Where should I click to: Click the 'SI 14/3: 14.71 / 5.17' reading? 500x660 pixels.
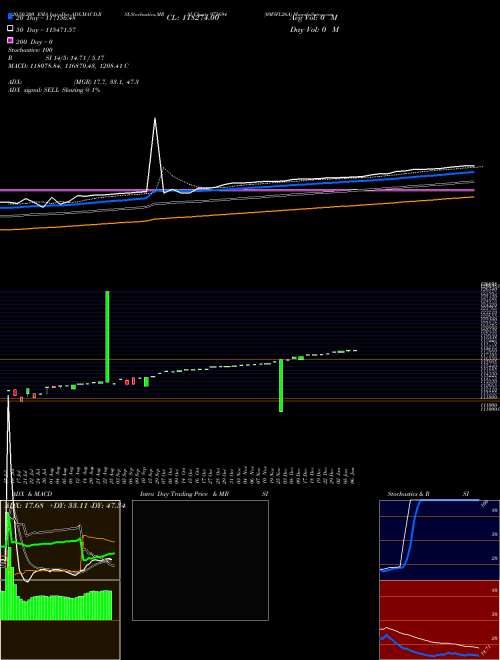tap(75, 58)
